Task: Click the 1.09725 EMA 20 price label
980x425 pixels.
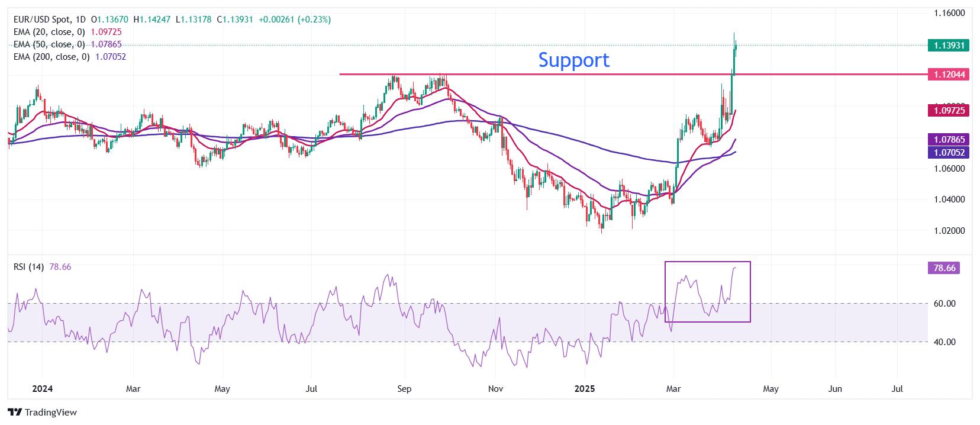Action: click(x=949, y=110)
